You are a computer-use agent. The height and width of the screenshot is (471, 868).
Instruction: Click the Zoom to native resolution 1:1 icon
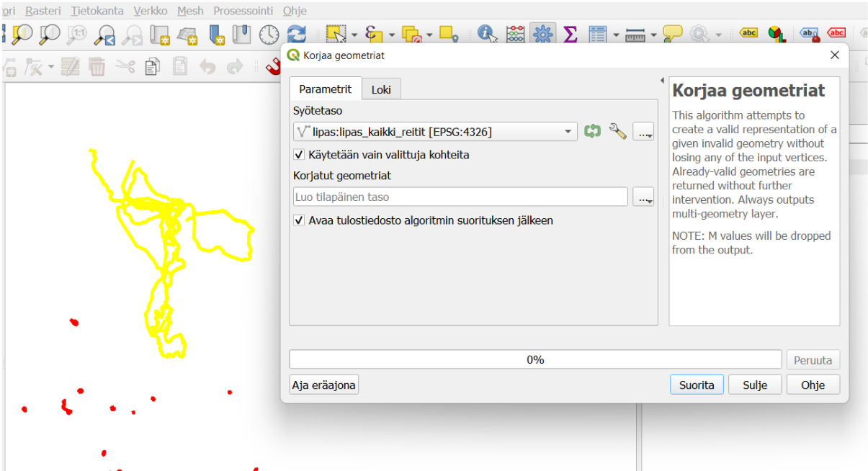click(x=77, y=34)
